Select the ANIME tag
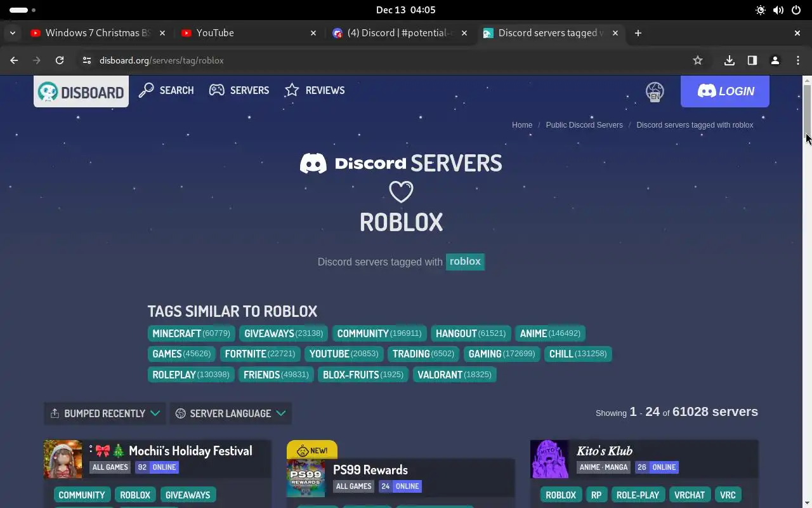812x508 pixels. click(550, 333)
